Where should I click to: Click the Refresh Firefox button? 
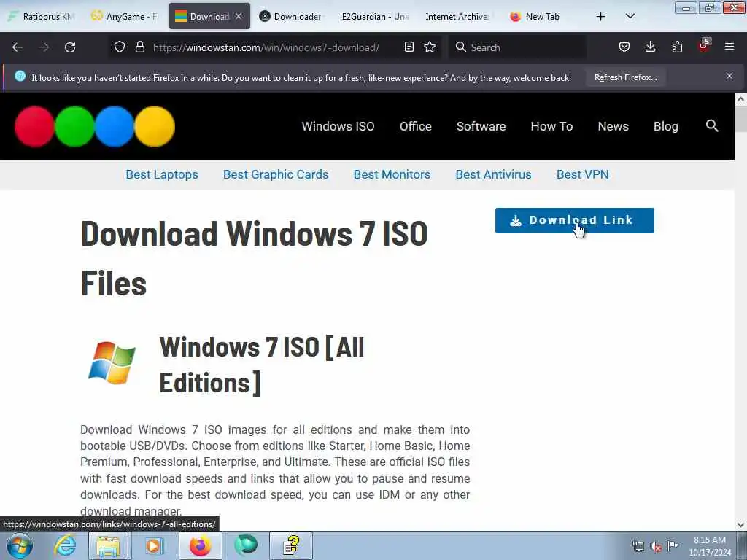pyautogui.click(x=625, y=77)
